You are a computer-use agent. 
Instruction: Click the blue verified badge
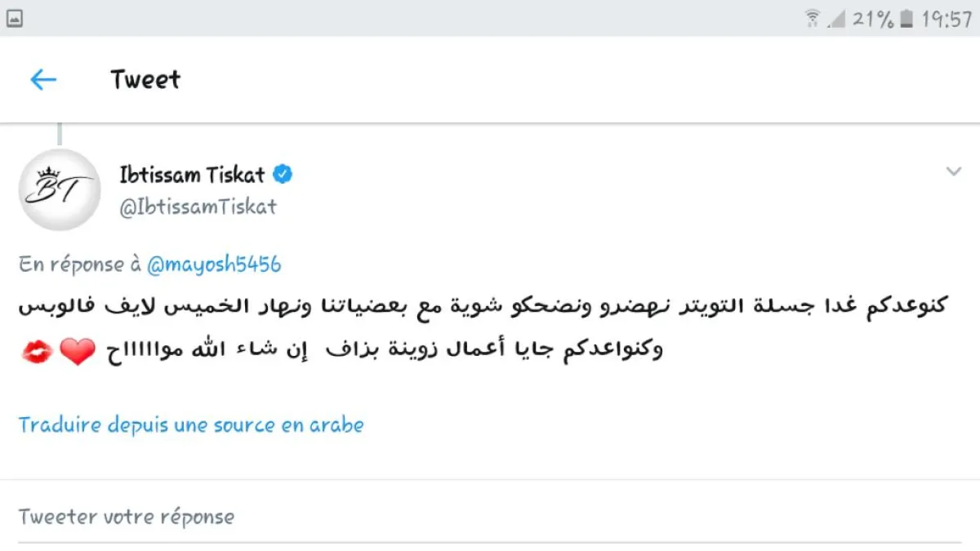[x=283, y=174]
